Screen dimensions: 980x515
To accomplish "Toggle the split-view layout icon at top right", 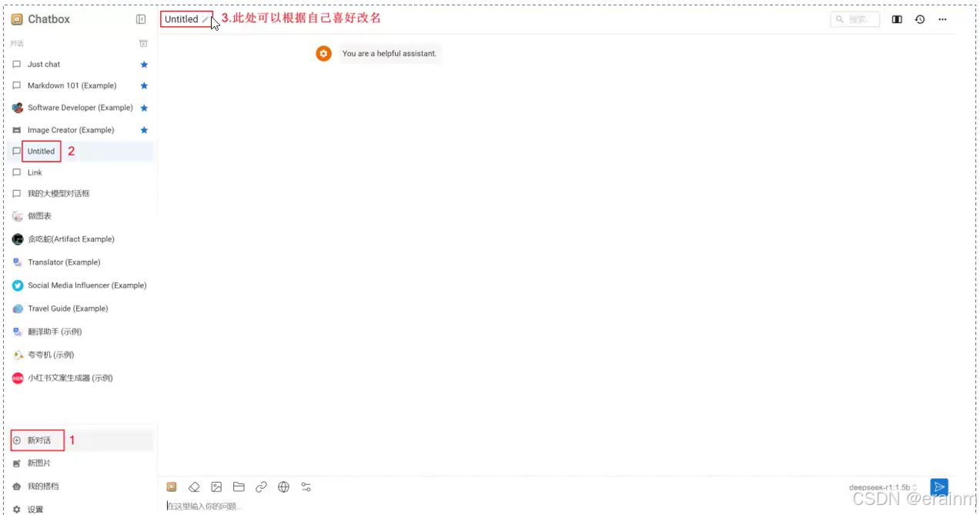I will pyautogui.click(x=897, y=19).
